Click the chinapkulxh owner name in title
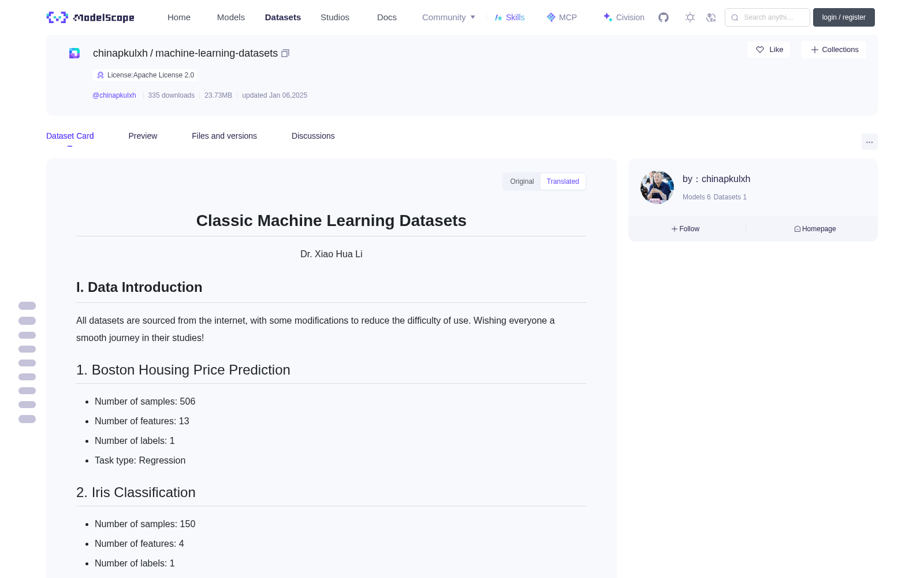This screenshot has width=924, height=578. (x=120, y=53)
